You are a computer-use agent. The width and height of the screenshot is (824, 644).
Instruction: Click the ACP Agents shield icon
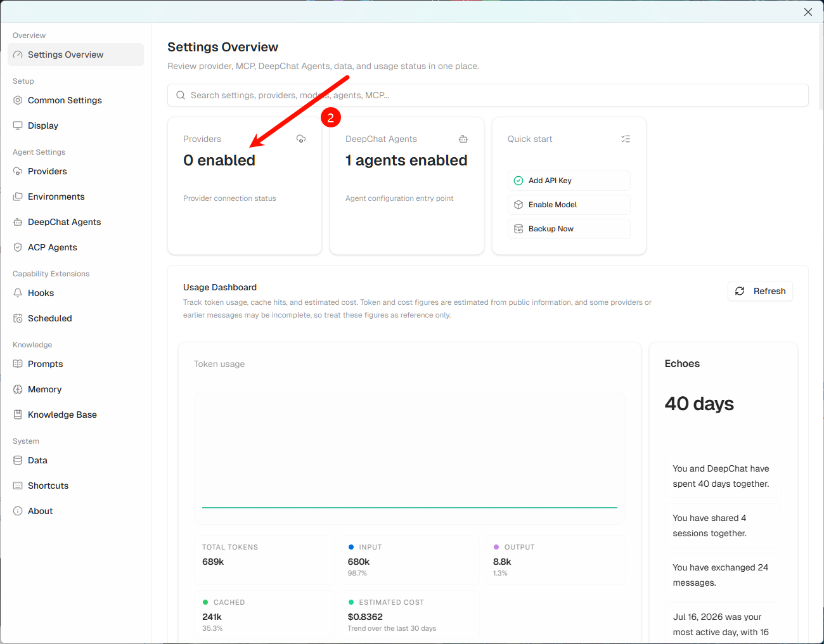(x=18, y=247)
